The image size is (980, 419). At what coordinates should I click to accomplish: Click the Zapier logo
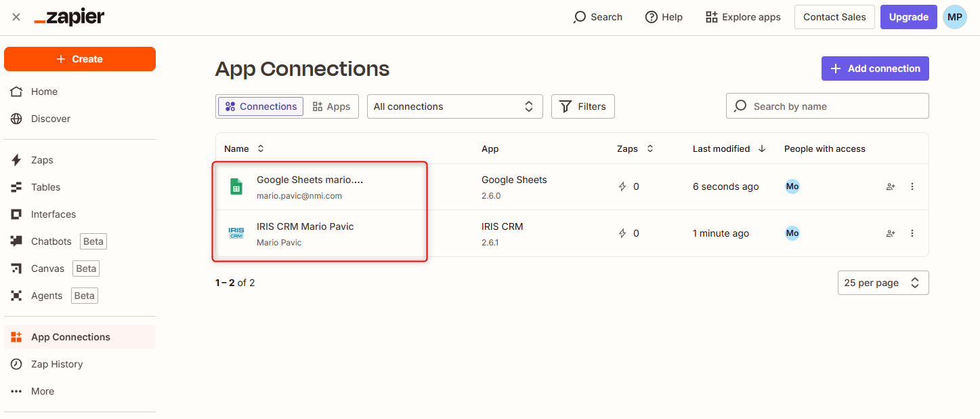pos(69,17)
